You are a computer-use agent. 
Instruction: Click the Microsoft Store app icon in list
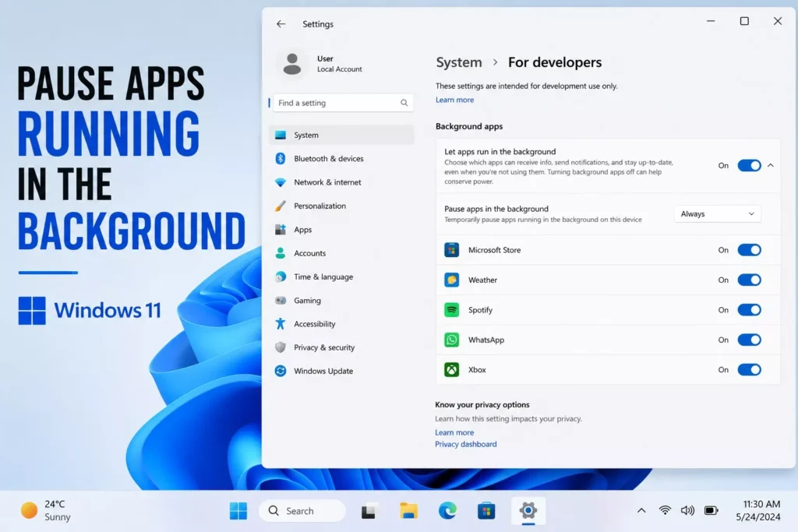(x=451, y=250)
